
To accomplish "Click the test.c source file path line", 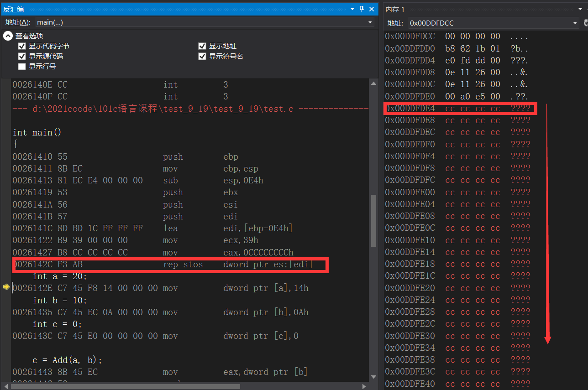I will pos(190,109).
